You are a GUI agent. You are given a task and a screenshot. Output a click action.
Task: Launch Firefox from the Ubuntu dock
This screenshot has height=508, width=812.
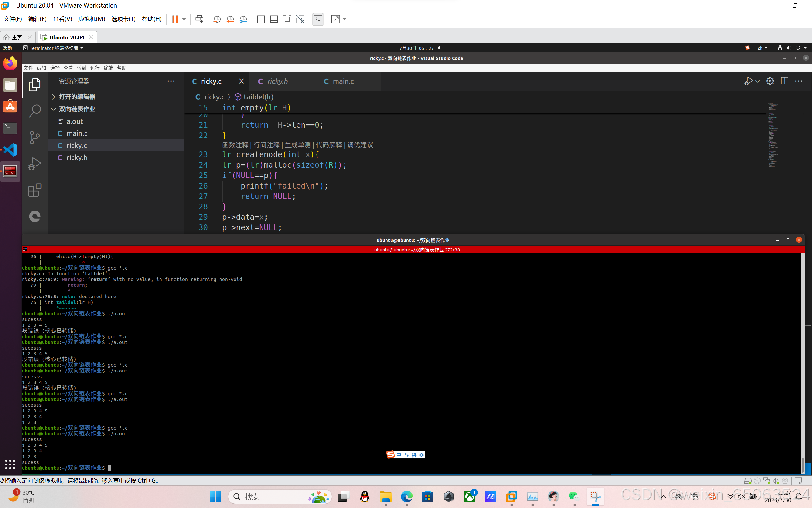[10, 63]
